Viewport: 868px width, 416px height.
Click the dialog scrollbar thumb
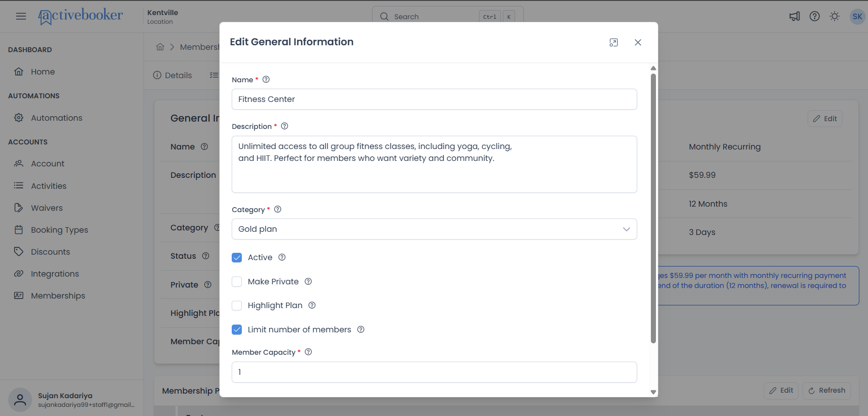(x=653, y=208)
